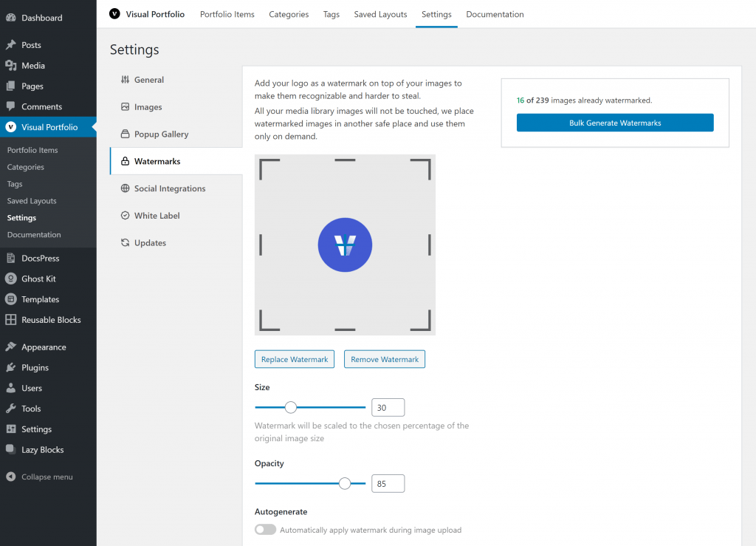Viewport: 756px width, 546px height.
Task: Open Settings in Visual Portfolio sidebar submenu
Action: 21,217
